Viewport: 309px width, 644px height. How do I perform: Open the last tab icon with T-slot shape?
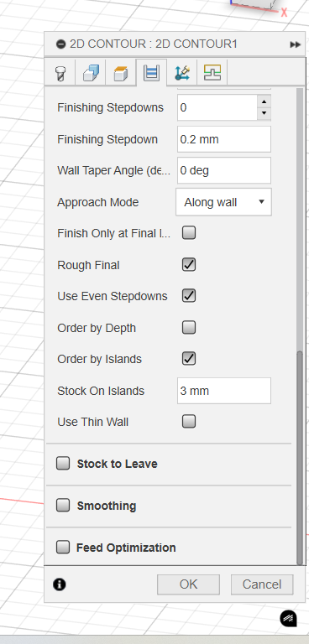click(x=212, y=73)
